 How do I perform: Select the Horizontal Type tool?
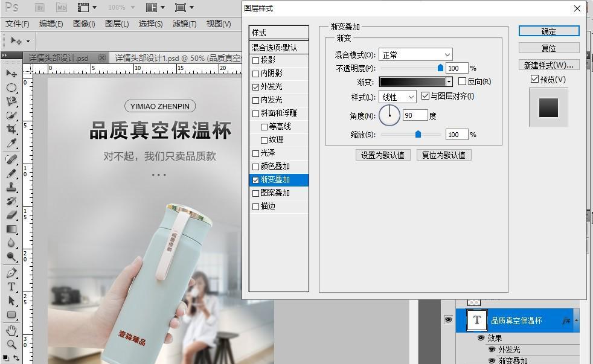click(11, 287)
